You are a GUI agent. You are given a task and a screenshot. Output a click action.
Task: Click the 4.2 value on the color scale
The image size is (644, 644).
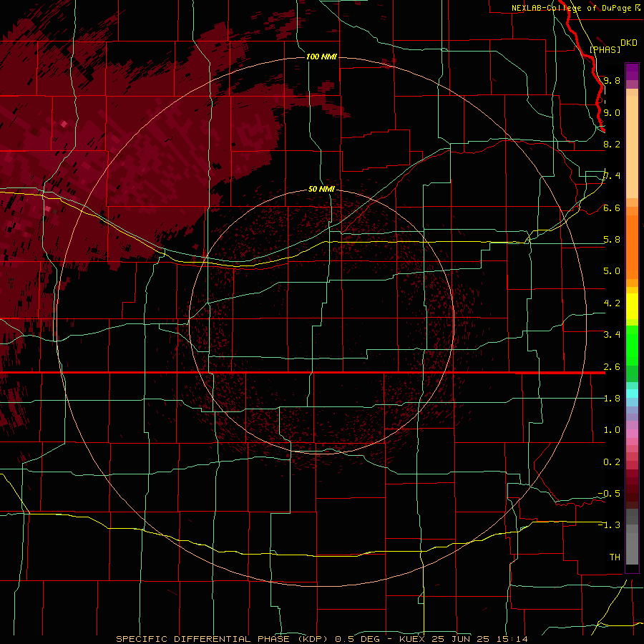[612, 303]
